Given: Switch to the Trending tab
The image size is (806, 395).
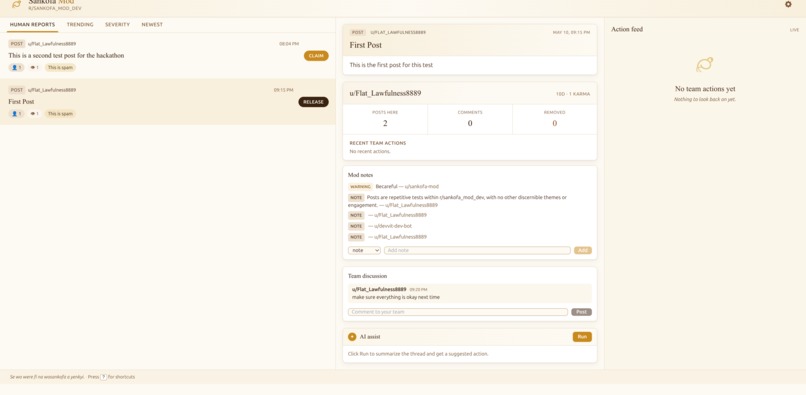Looking at the screenshot, I should tap(80, 25).
